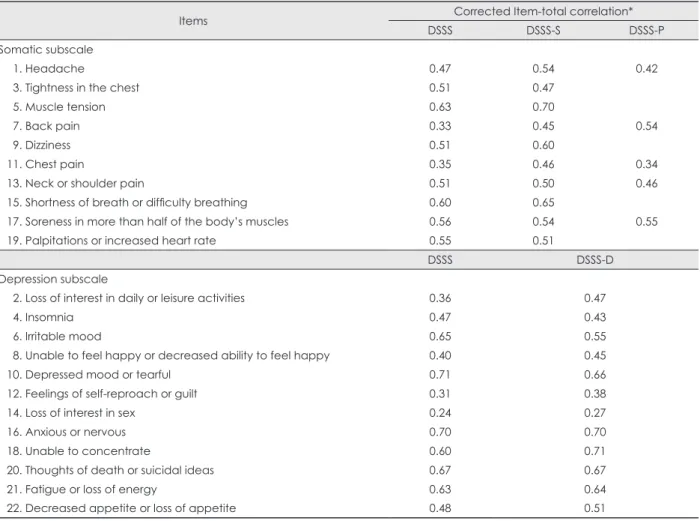700x521 pixels.
Task: Click Fatigue DSSS-D value 0.64
Action: click(595, 490)
